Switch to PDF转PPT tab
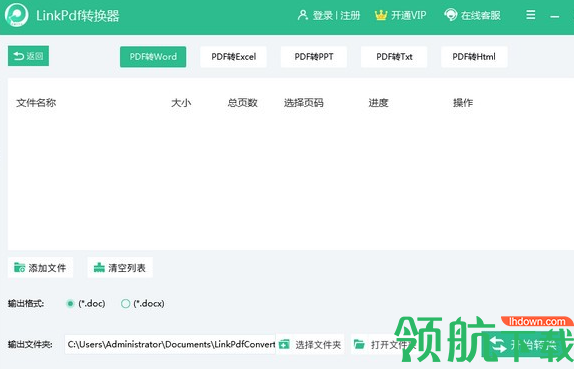Viewport: 574px width, 369px height. 314,57
